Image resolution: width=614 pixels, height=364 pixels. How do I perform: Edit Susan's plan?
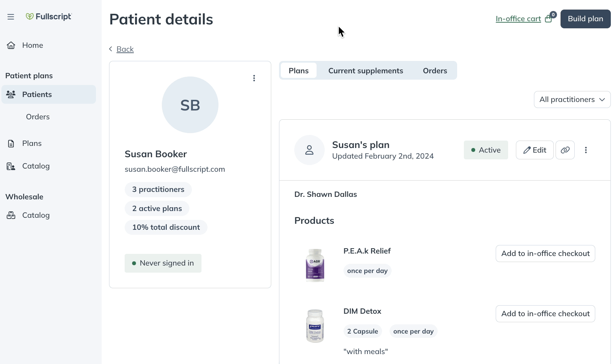coord(535,150)
